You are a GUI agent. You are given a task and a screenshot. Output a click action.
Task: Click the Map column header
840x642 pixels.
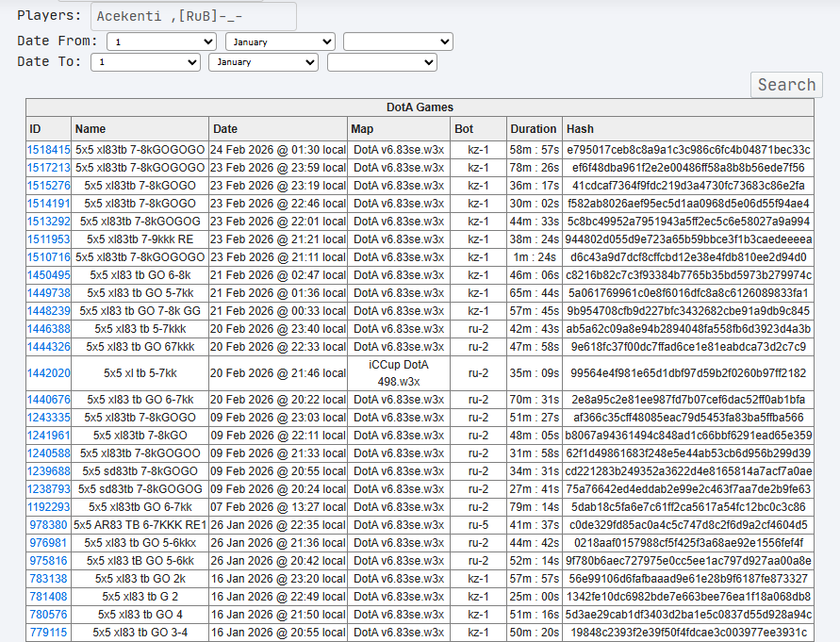[399, 129]
